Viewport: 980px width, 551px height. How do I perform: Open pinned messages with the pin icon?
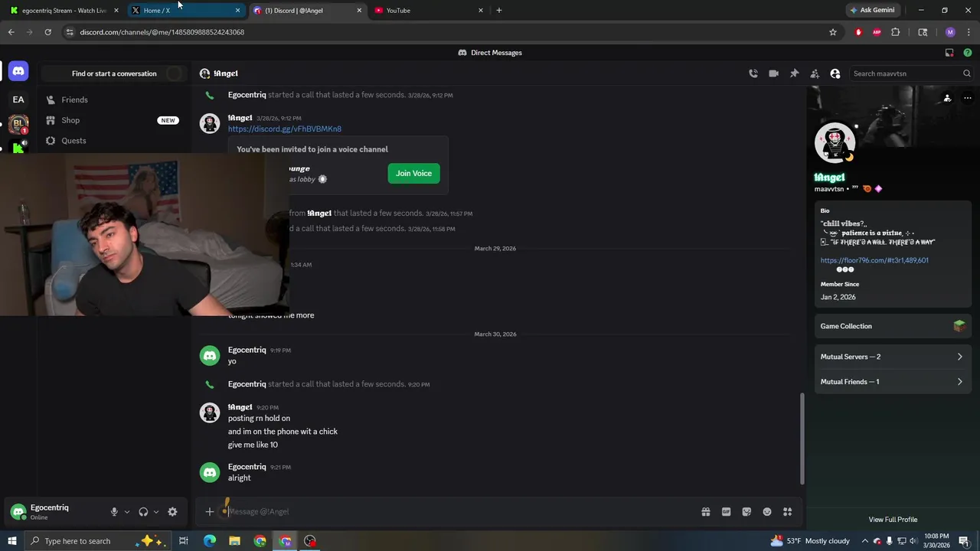(x=794, y=73)
